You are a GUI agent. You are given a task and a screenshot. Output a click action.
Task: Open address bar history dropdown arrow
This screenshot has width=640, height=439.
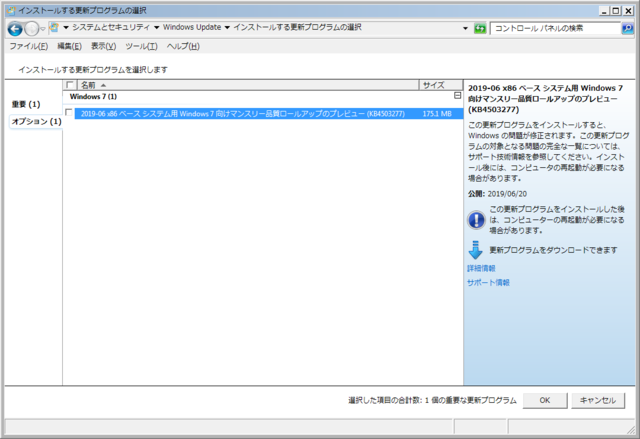coord(465,28)
